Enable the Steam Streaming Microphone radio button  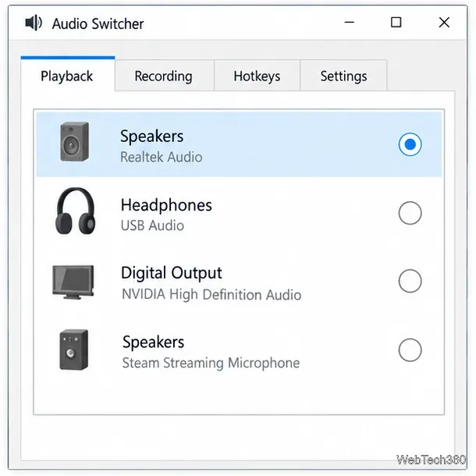point(410,350)
